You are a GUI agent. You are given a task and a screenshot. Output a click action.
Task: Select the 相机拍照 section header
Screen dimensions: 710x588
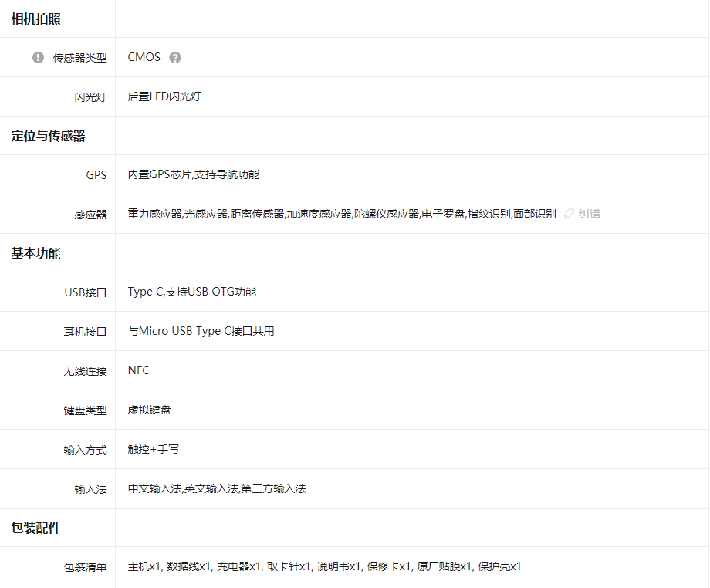click(x=35, y=19)
